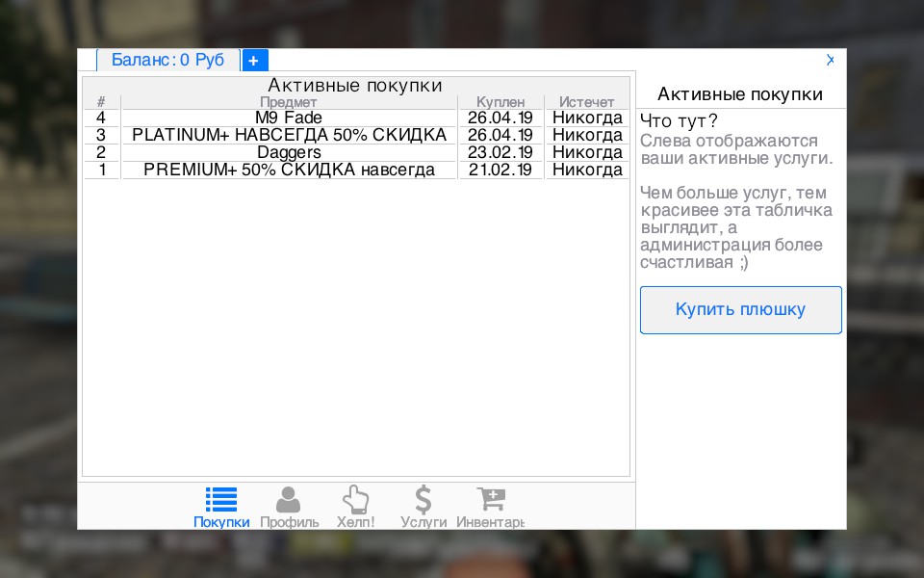Sort by the Предмет column header
The image size is (924, 578).
tap(288, 102)
